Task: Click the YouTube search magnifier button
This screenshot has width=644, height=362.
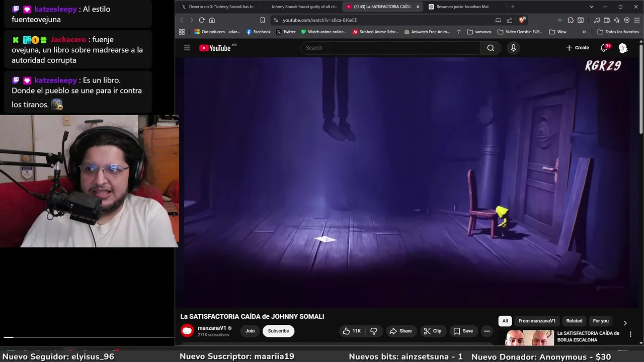Action: click(x=491, y=48)
